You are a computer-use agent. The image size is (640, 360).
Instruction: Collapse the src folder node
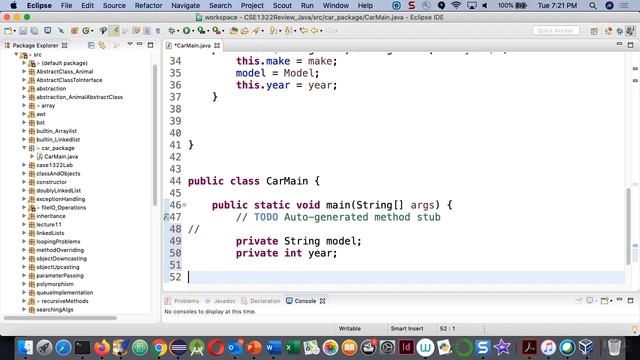click(16, 55)
